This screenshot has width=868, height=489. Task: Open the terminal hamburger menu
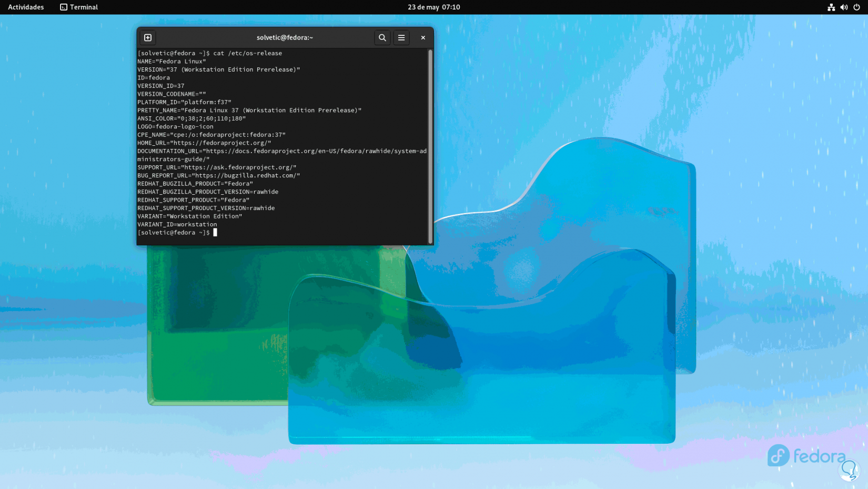pyautogui.click(x=401, y=37)
